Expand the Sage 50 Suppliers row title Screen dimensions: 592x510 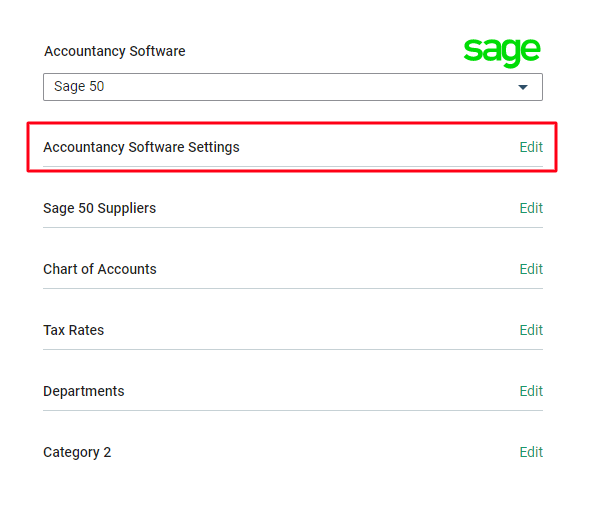tap(99, 209)
